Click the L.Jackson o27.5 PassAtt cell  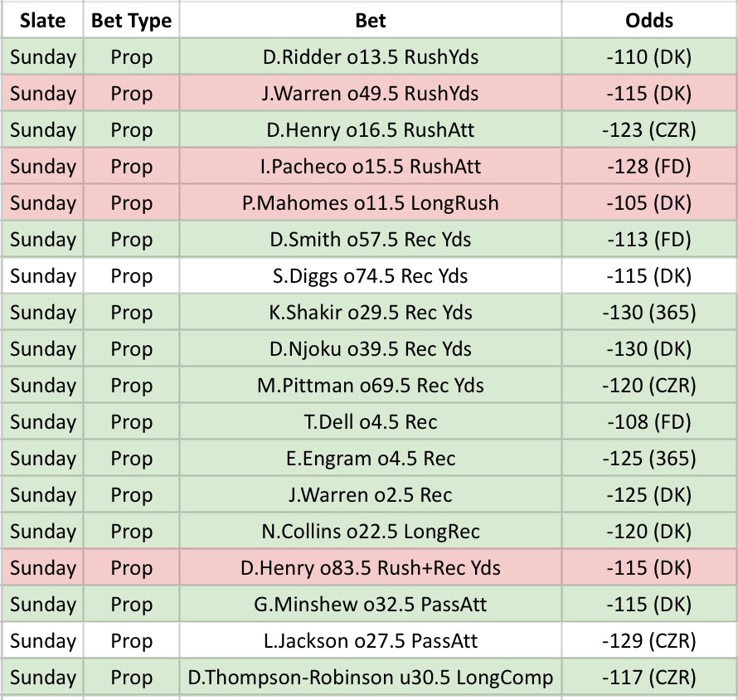tap(371, 640)
